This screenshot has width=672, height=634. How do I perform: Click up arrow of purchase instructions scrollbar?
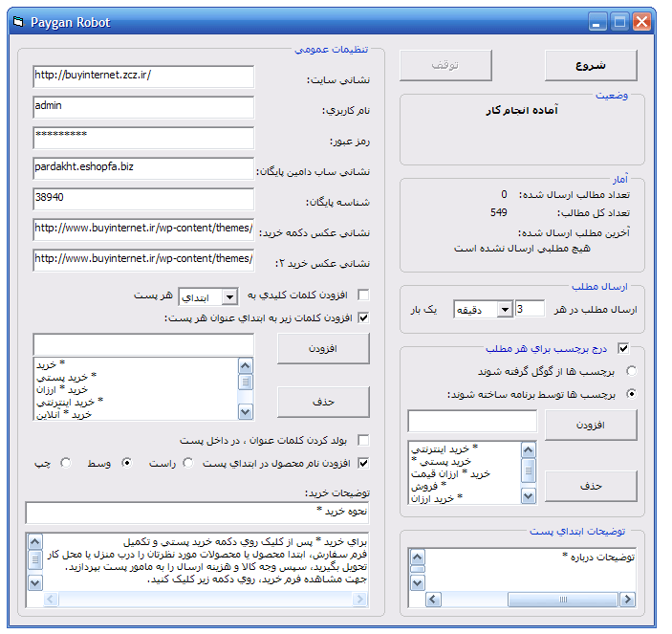click(34, 542)
